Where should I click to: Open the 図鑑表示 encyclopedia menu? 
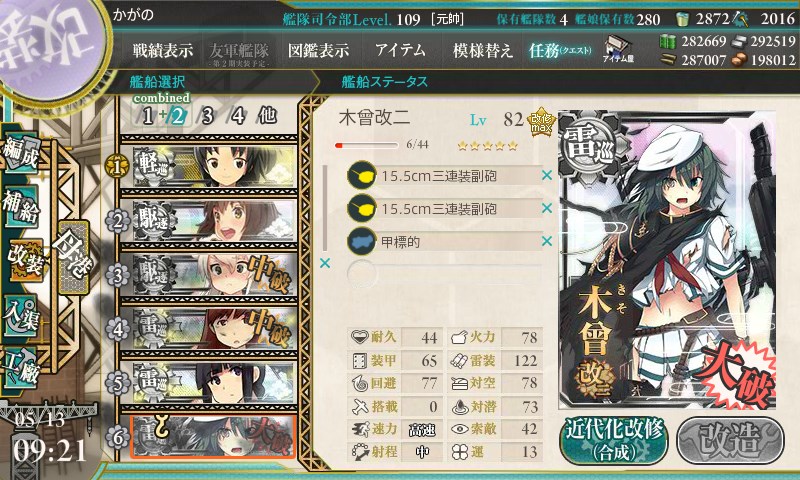[x=318, y=50]
